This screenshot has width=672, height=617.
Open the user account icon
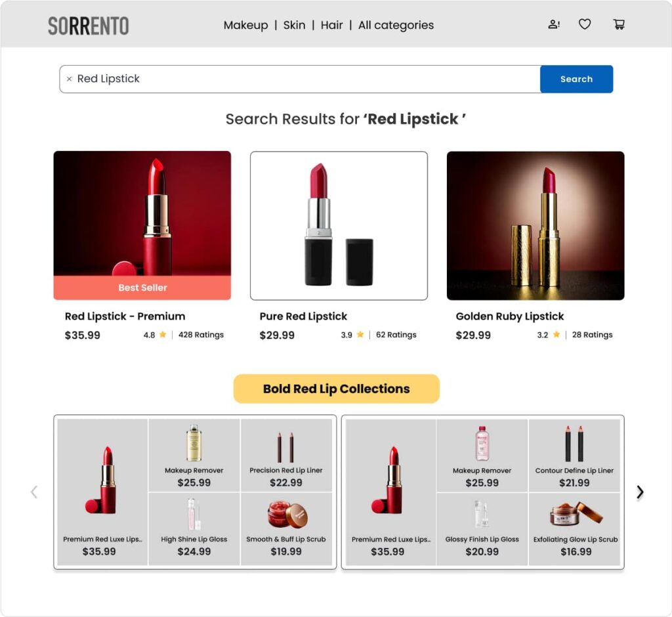click(x=554, y=24)
